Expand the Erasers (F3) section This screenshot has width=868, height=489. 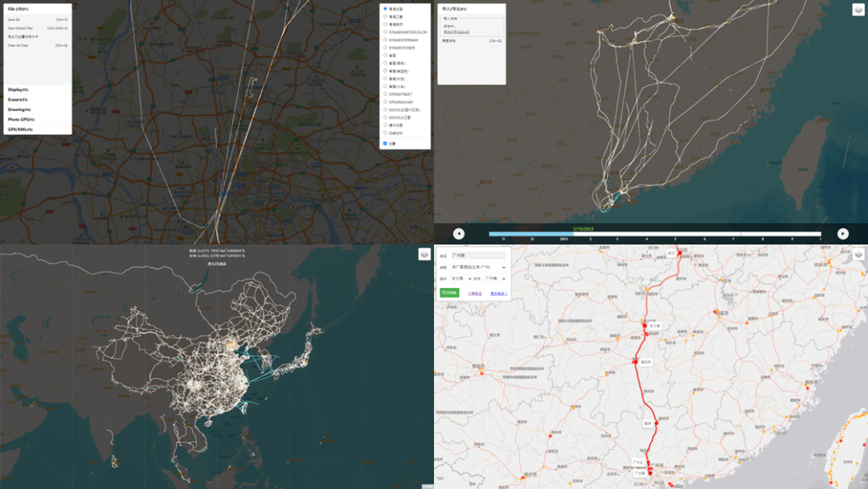tap(38, 100)
